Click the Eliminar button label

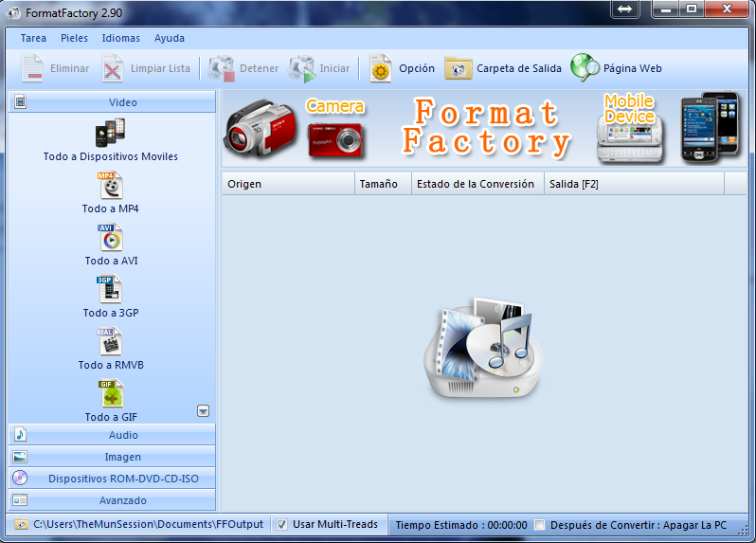70,68
